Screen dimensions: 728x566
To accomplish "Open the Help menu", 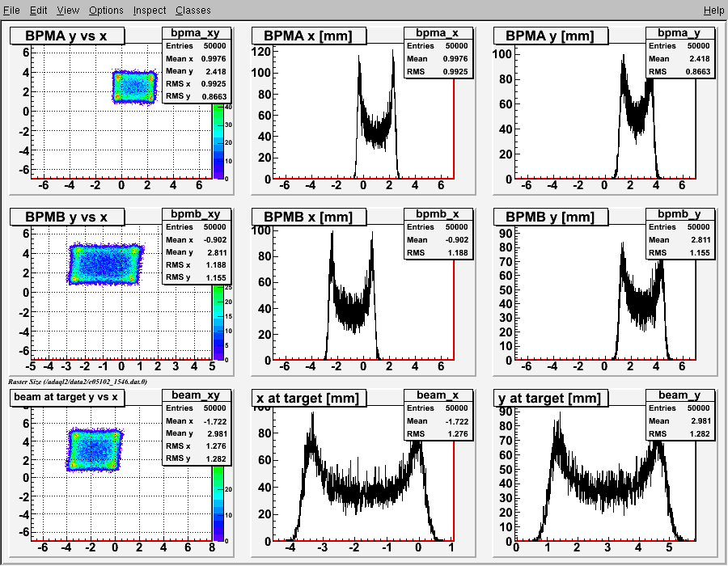I will [x=713, y=11].
